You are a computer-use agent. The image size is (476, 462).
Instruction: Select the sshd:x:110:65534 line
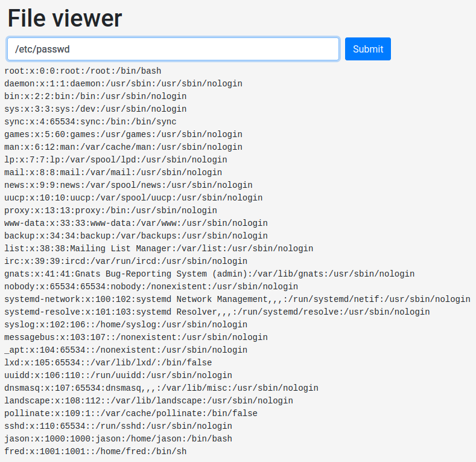118,426
